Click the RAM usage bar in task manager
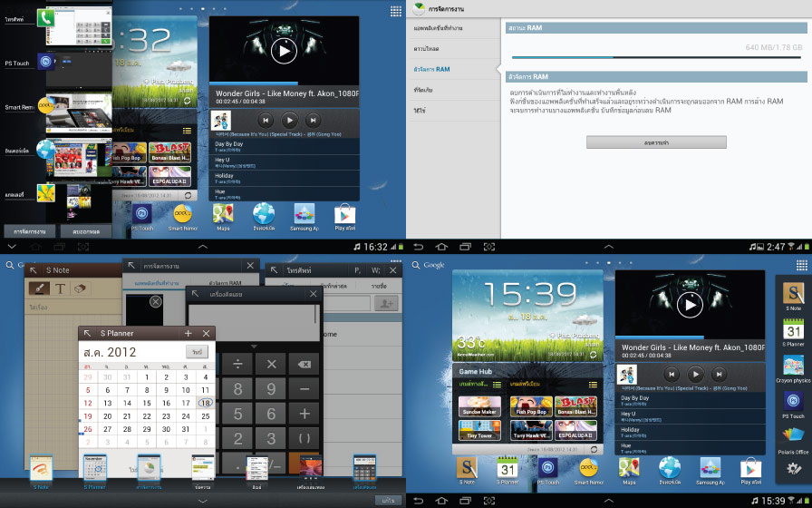The width and height of the screenshot is (812, 508). [657, 57]
